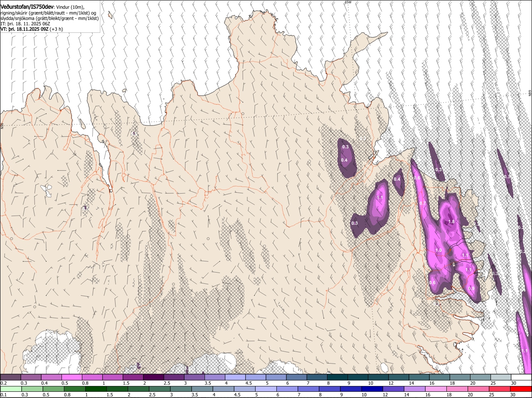Click the 0.7 precipitation value on the map
The image size is (532, 398).
(x=423, y=203)
